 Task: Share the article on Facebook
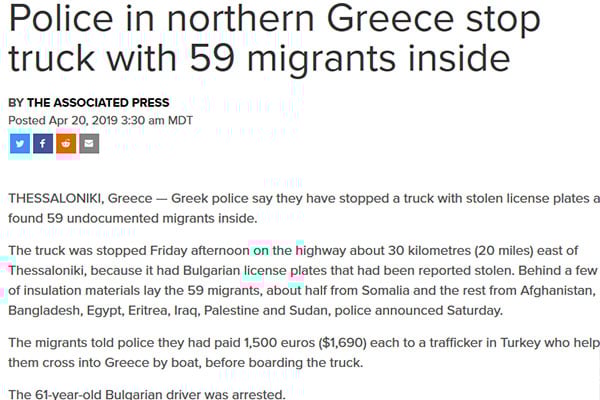pos(43,144)
